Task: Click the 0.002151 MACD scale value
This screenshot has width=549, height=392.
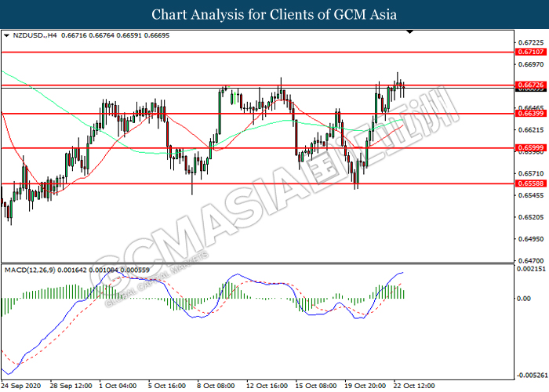Action: point(531,269)
